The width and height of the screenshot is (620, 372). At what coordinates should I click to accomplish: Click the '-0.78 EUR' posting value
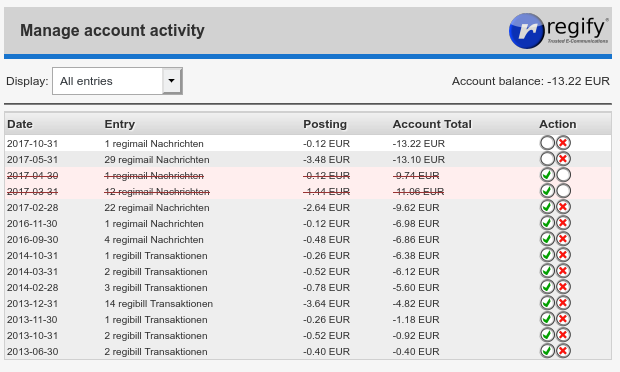tap(326, 287)
